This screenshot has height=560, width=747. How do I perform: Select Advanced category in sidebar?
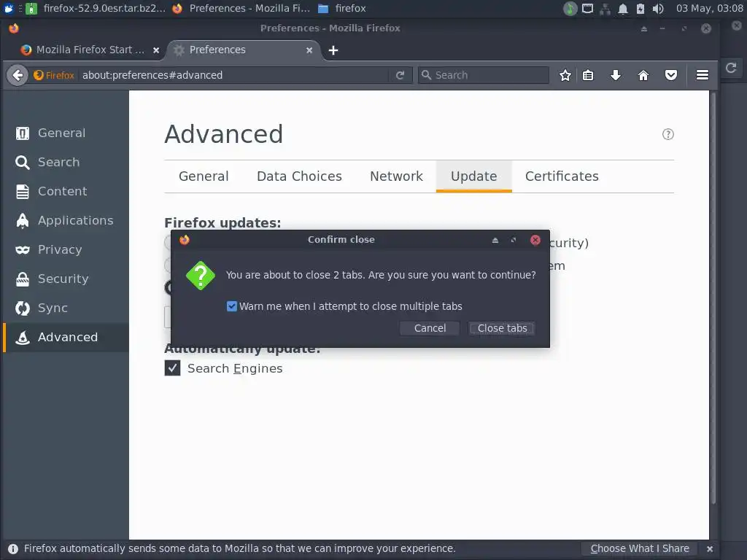(64, 337)
